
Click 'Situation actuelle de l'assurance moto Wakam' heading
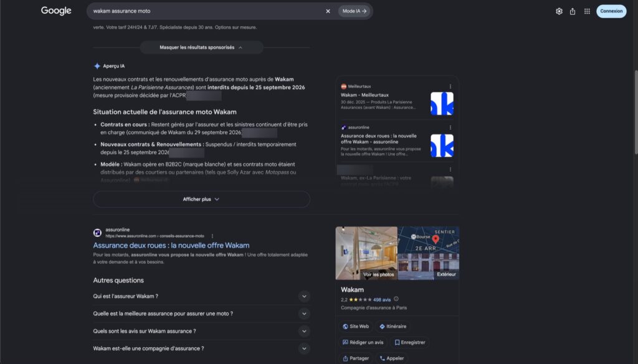[x=164, y=112]
